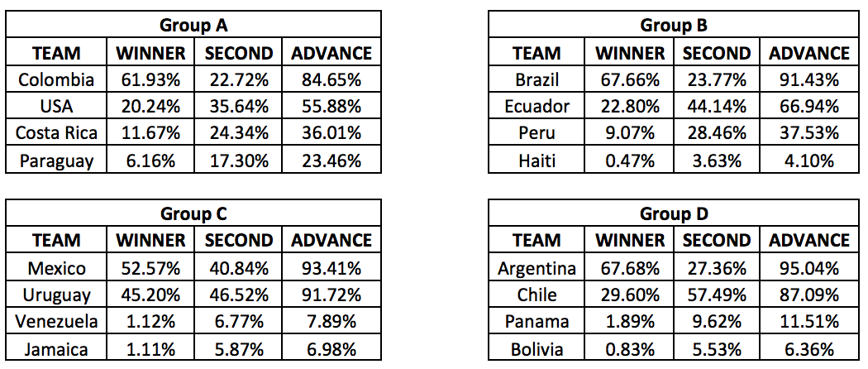Select Peru's 28.46% second value
The height and width of the screenshot is (369, 868).
pyautogui.click(x=718, y=132)
